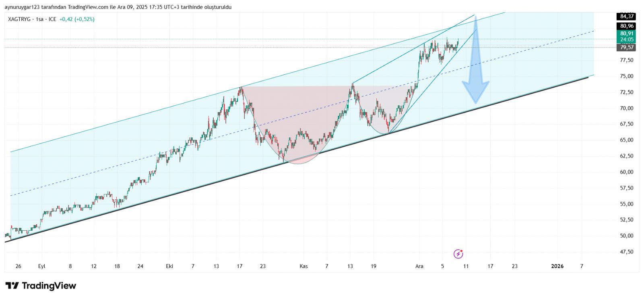
Task: Click the Eyl month label on time axis
Action: click(41, 266)
